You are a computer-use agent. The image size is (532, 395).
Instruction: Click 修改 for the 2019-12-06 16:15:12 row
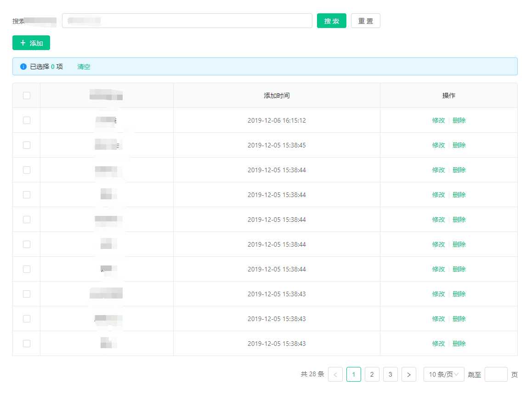coord(438,120)
